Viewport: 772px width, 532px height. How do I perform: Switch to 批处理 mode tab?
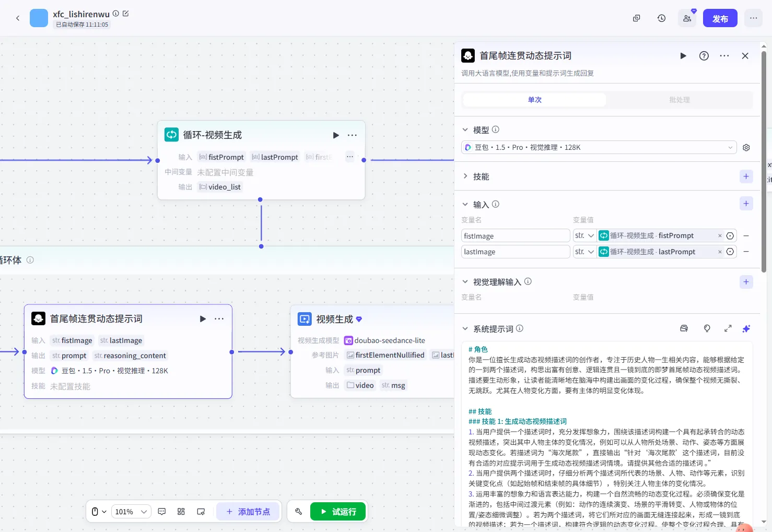[679, 100]
